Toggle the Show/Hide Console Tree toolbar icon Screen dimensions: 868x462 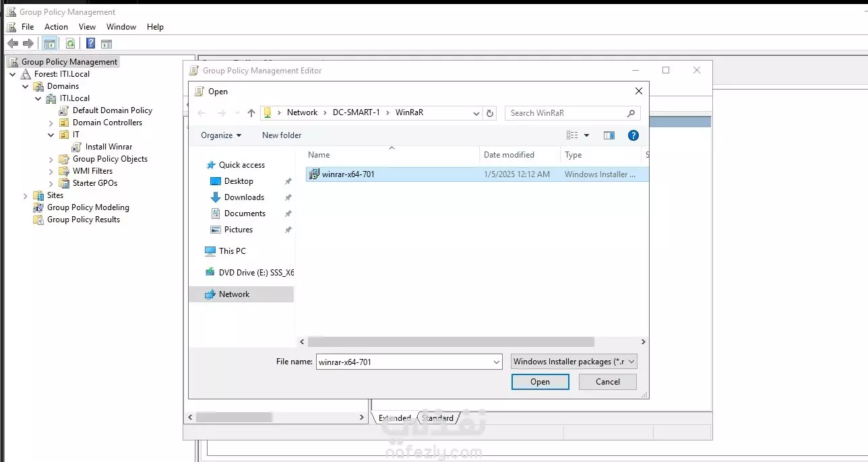[x=49, y=44]
